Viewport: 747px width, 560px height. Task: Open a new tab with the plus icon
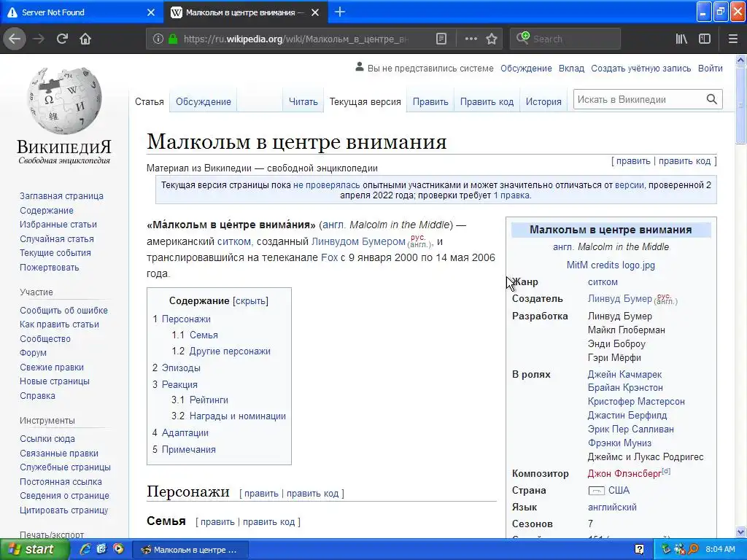click(x=340, y=12)
